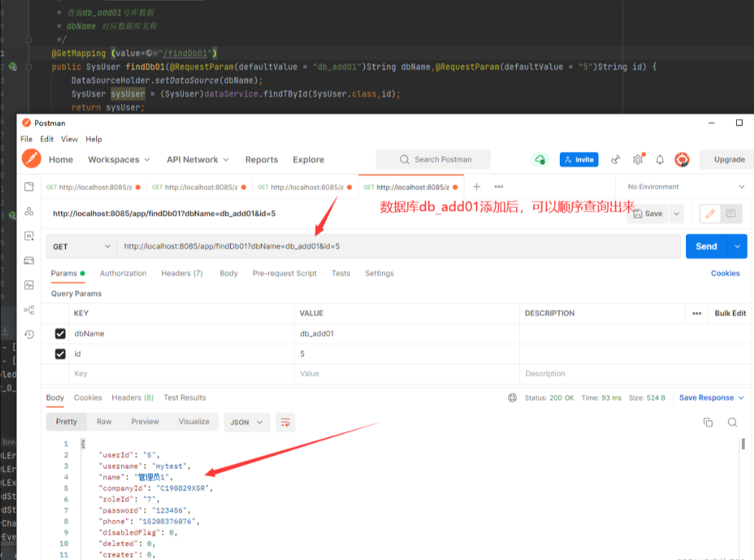
Task: Click the Bulk Edit link
Action: 730,313
